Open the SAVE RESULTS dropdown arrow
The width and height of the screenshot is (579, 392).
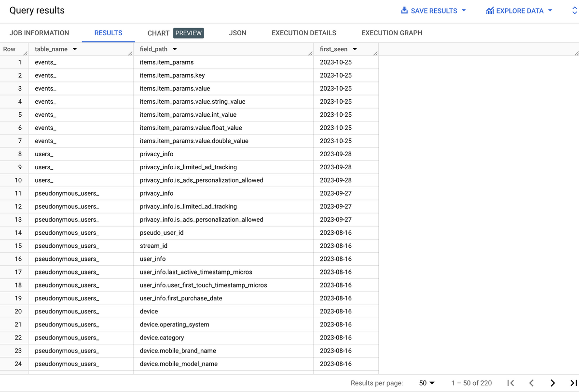pos(464,10)
